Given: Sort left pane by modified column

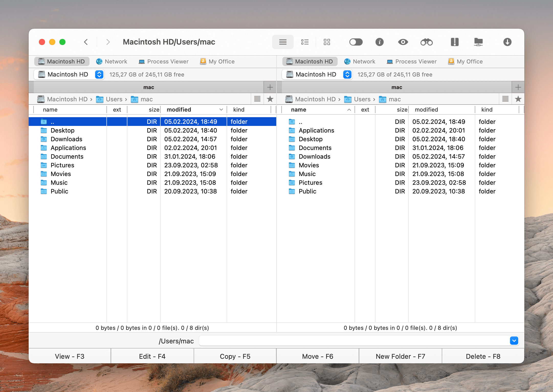Looking at the screenshot, I should pyautogui.click(x=194, y=110).
